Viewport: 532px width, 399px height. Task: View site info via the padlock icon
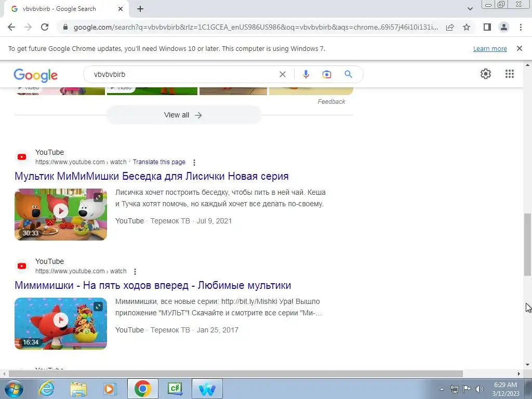[65, 27]
